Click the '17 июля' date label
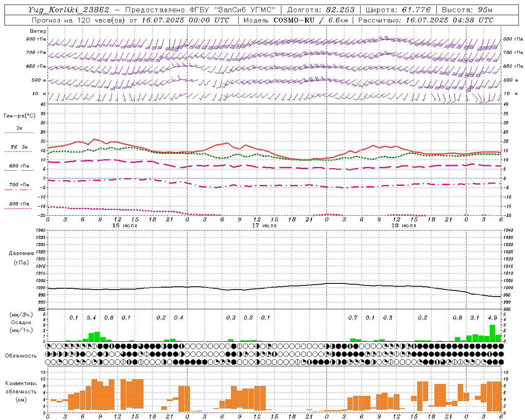 point(264,226)
